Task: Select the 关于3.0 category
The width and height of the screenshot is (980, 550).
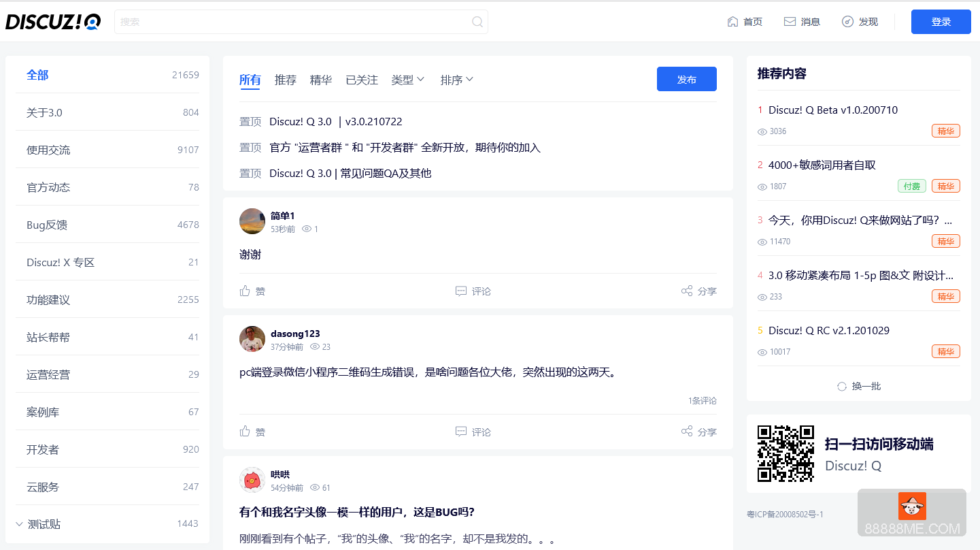Action: pos(107,112)
